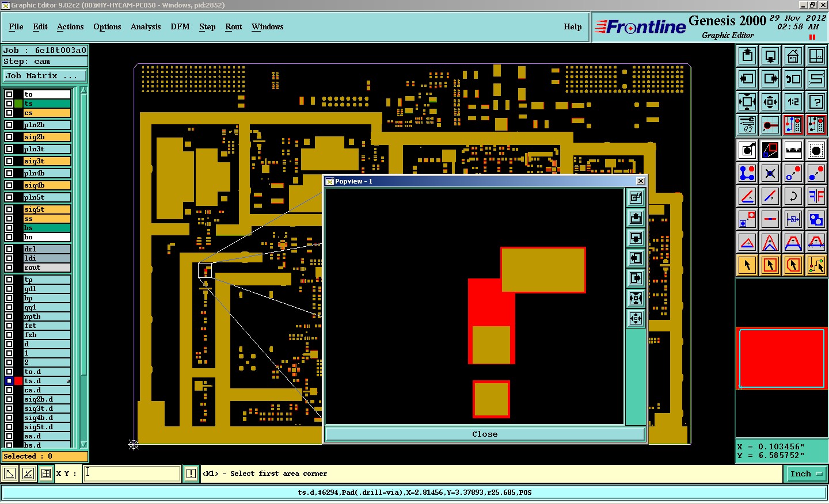Open the Job Matrix selector
The width and height of the screenshot is (829, 504).
coord(45,76)
